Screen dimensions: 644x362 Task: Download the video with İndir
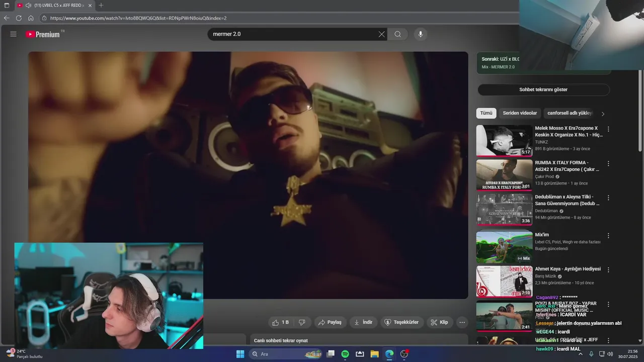pyautogui.click(x=363, y=322)
